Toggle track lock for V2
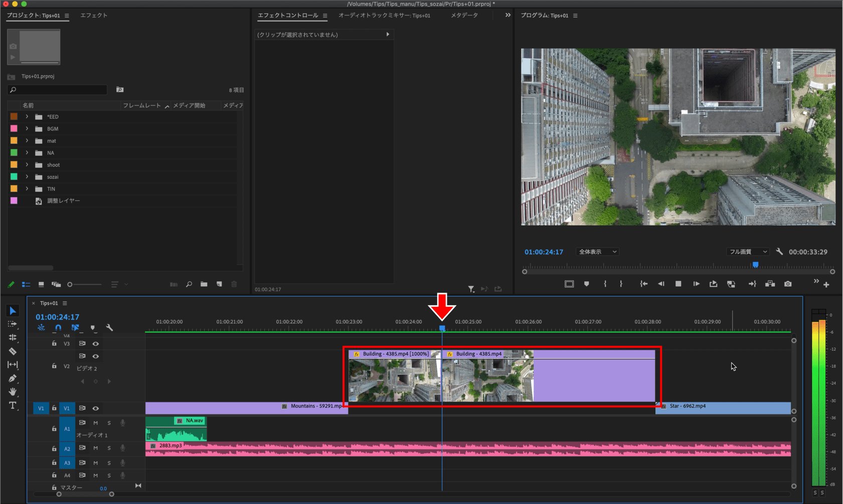The image size is (843, 504). pos(54,366)
